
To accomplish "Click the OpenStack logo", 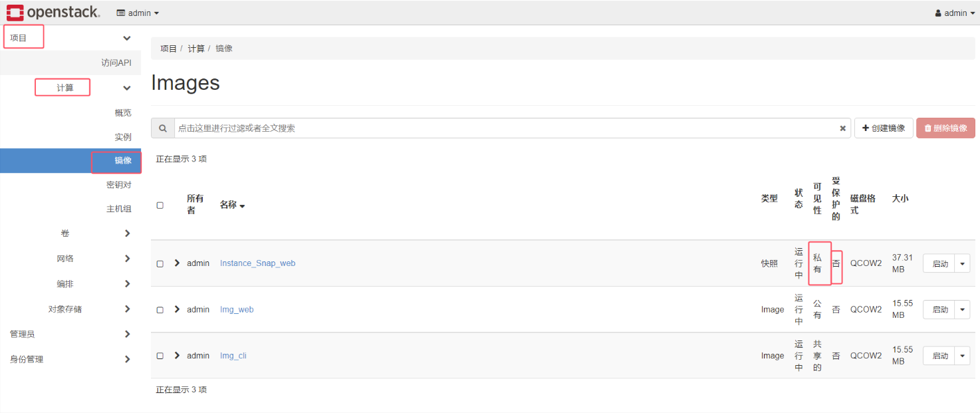I will (53, 13).
